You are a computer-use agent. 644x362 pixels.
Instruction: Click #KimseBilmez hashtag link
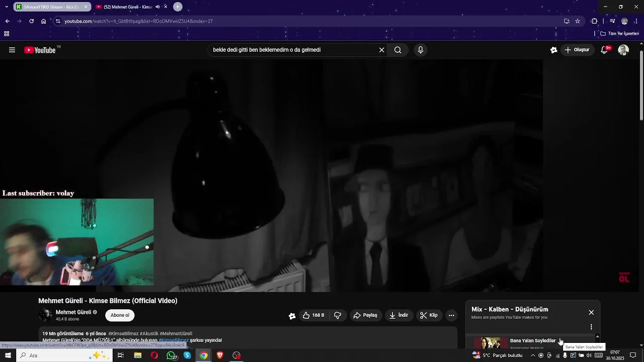123,334
